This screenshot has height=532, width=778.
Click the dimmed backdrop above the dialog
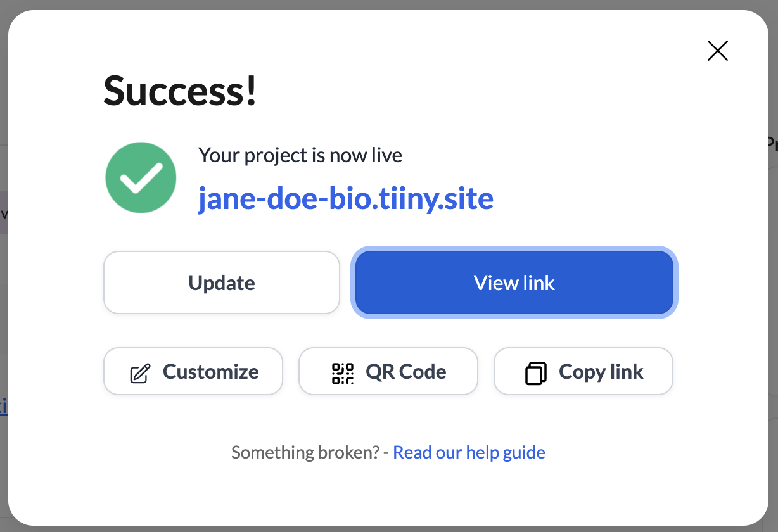(x=389, y=4)
